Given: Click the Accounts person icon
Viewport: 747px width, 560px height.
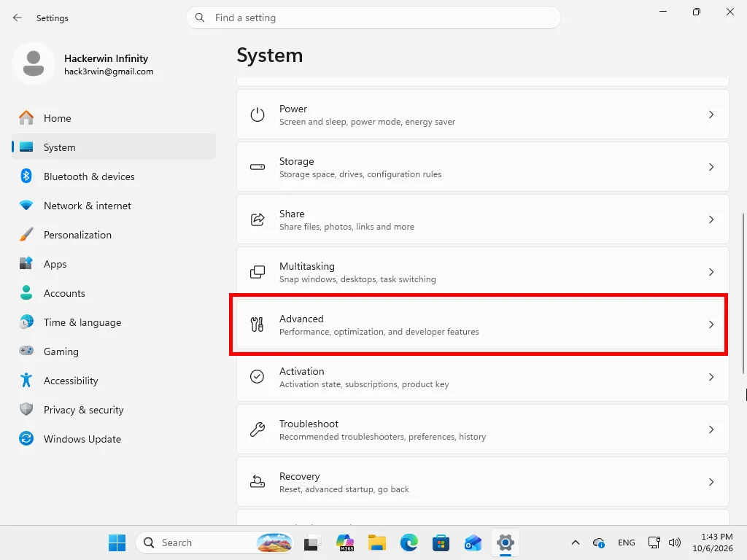Looking at the screenshot, I should [x=26, y=292].
